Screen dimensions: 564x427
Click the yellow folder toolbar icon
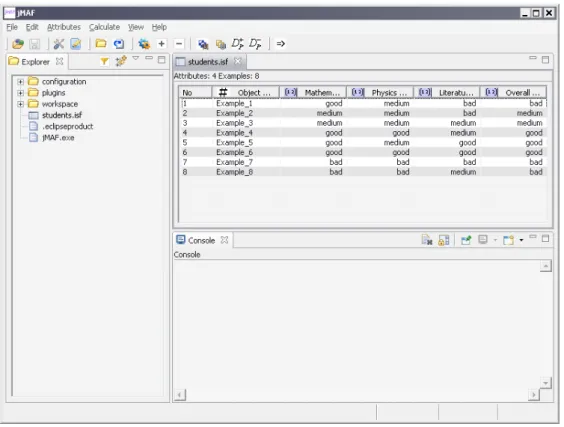pyautogui.click(x=101, y=44)
